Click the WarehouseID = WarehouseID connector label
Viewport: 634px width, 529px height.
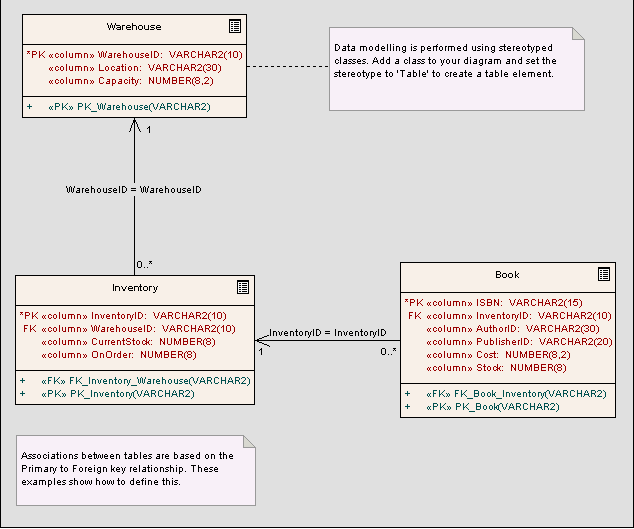133,189
